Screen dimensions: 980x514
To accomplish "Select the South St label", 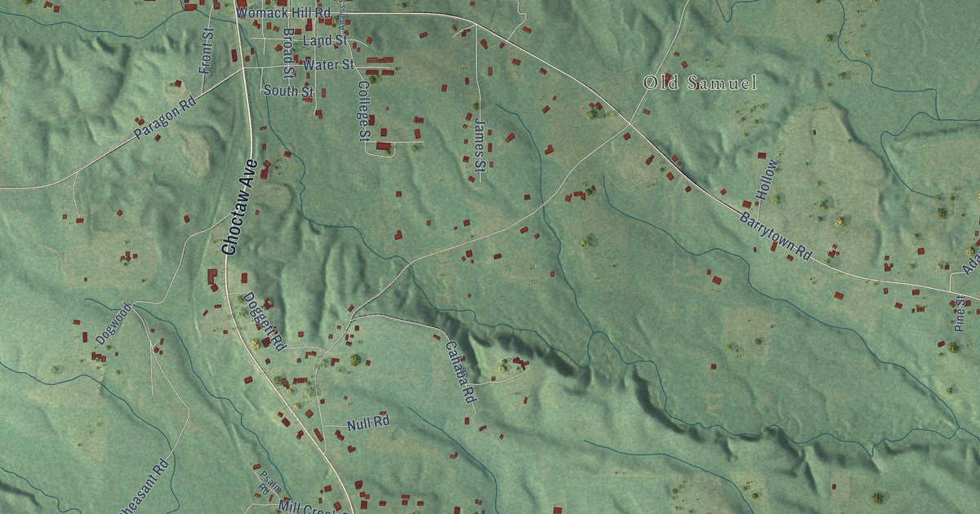I will [288, 91].
